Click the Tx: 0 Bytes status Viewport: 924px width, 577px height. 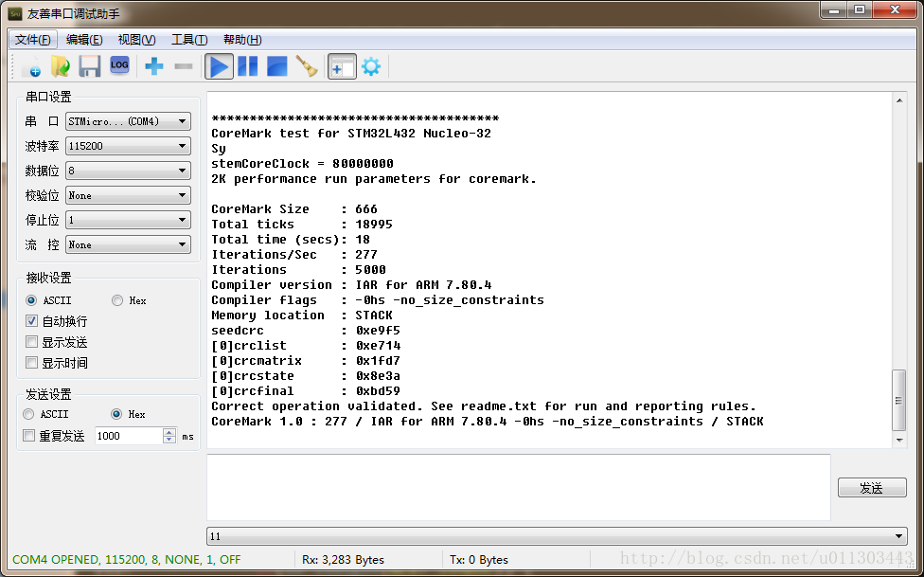tap(478, 559)
